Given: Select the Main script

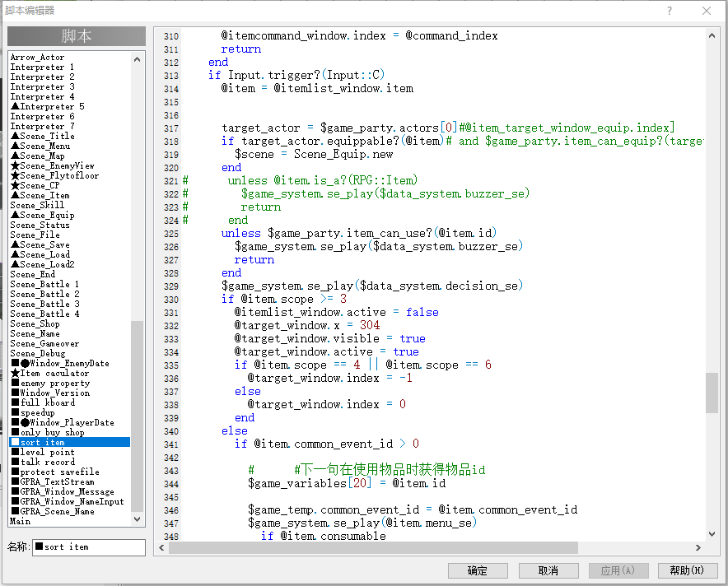Looking at the screenshot, I should click(x=21, y=521).
